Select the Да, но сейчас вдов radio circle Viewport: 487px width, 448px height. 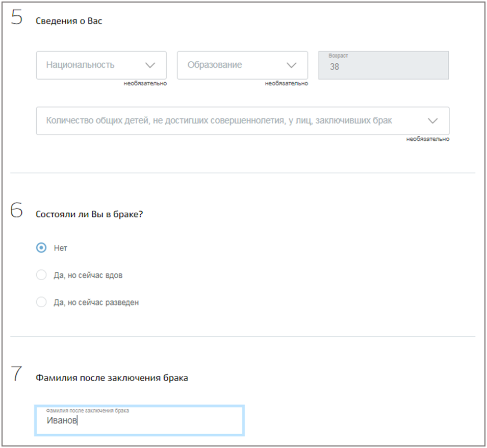click(x=41, y=275)
